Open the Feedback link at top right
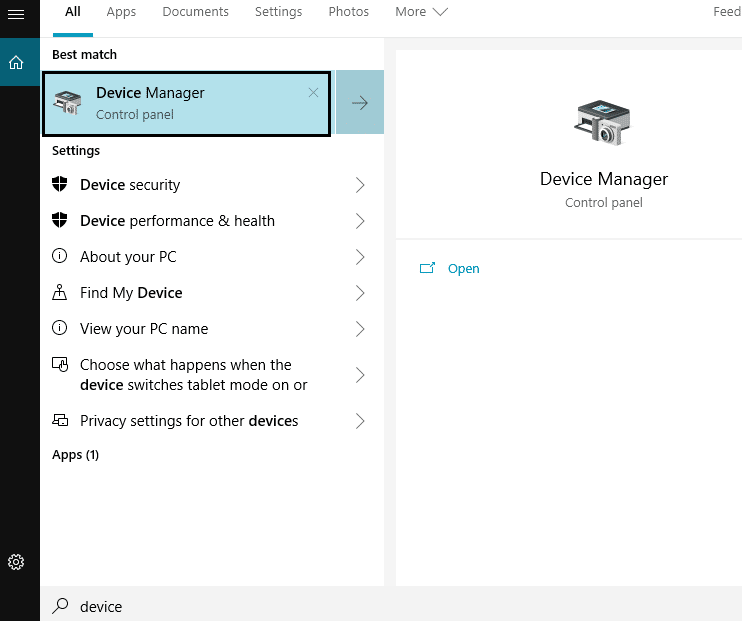The width and height of the screenshot is (742, 621). pyautogui.click(x=727, y=12)
